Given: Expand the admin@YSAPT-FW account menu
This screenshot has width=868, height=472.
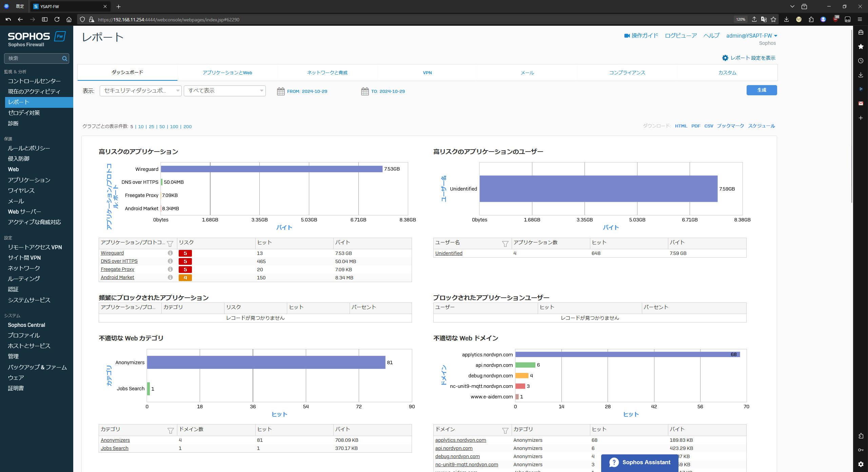Looking at the screenshot, I should tap(751, 36).
